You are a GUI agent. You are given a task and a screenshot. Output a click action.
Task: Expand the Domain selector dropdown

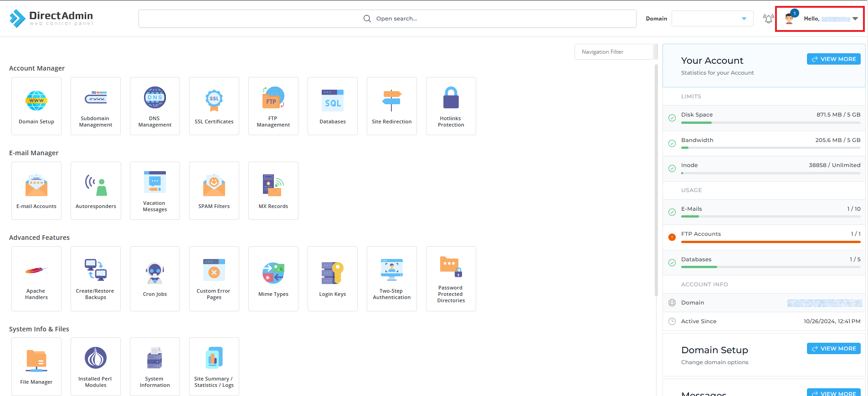tap(712, 19)
